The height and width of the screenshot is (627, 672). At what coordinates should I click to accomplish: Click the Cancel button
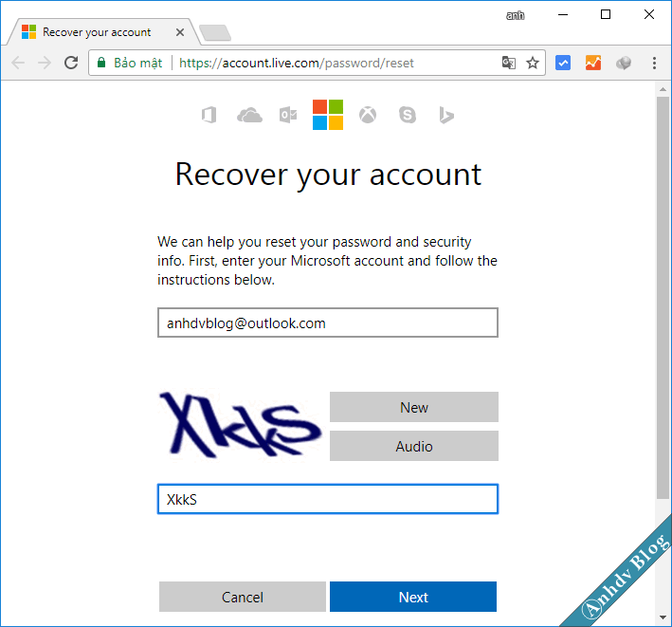(243, 597)
